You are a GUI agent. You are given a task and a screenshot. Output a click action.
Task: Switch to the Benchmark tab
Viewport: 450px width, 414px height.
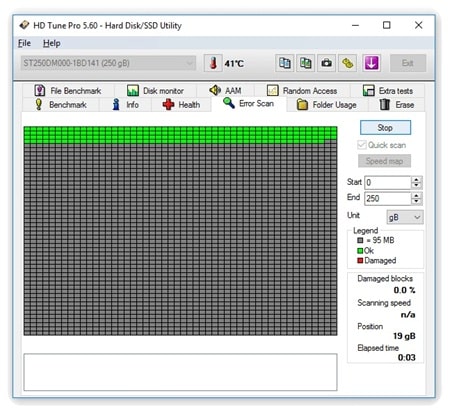click(x=61, y=105)
